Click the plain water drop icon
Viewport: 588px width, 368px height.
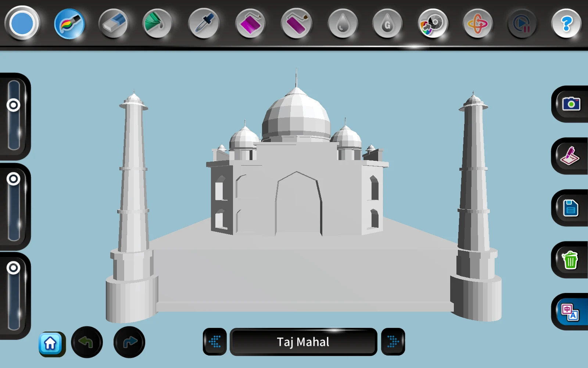click(343, 24)
